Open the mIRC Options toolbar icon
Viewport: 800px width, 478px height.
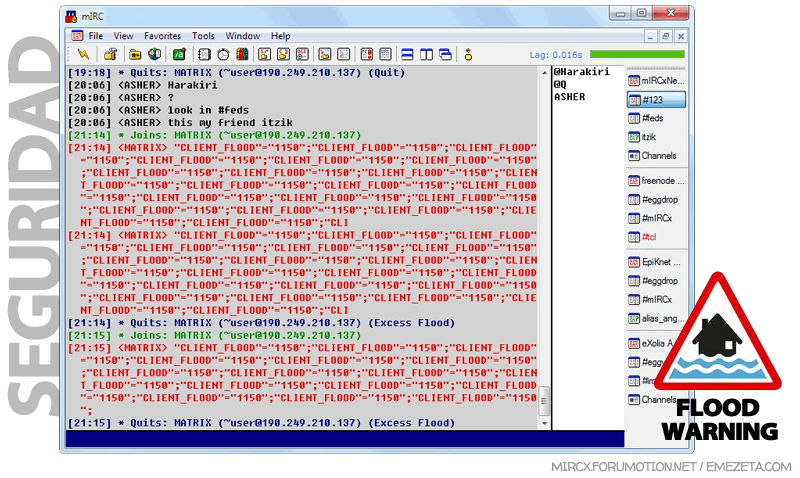[110, 54]
